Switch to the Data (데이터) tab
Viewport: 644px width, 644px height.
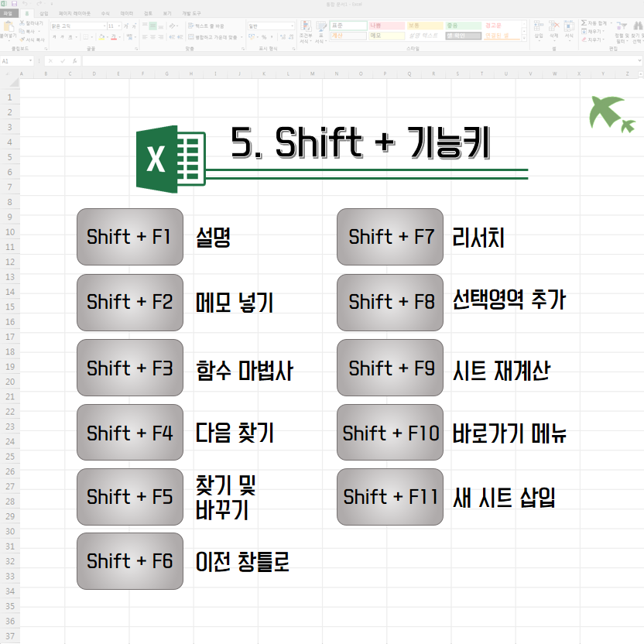point(126,13)
